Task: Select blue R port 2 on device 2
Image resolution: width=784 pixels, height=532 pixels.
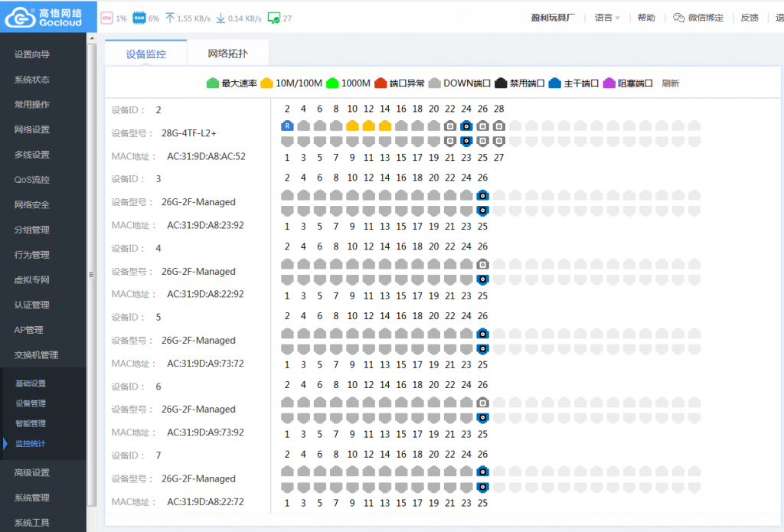Action: [x=287, y=126]
